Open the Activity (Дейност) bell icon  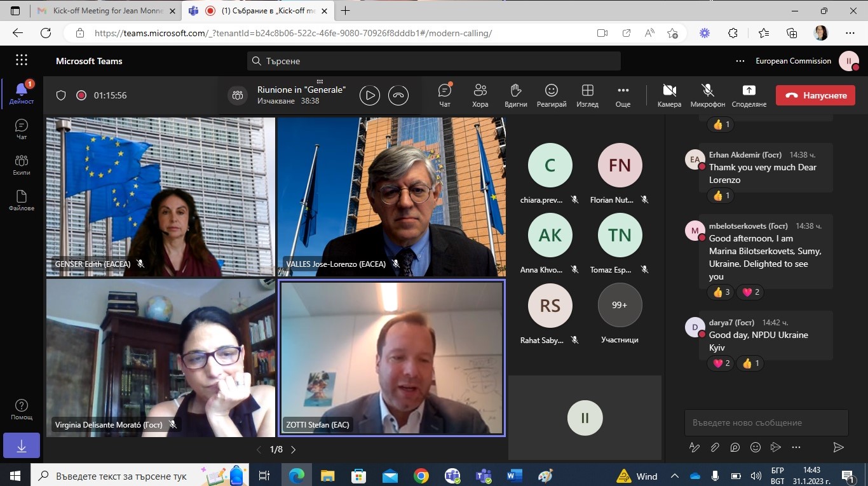[x=22, y=93]
